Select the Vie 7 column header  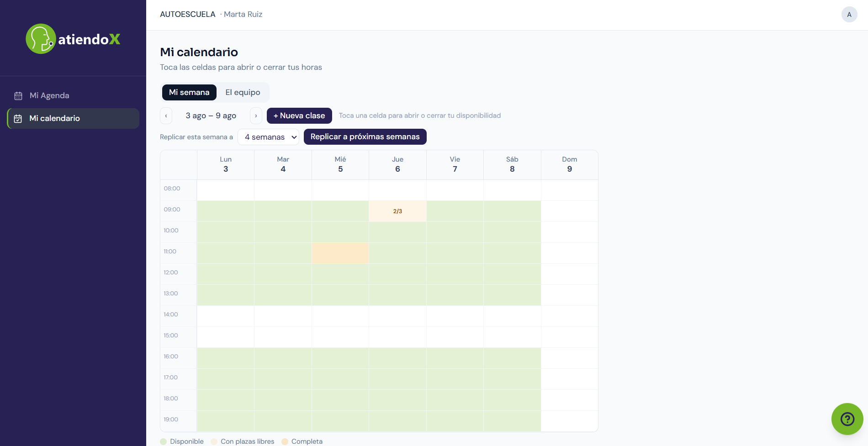[455, 164]
